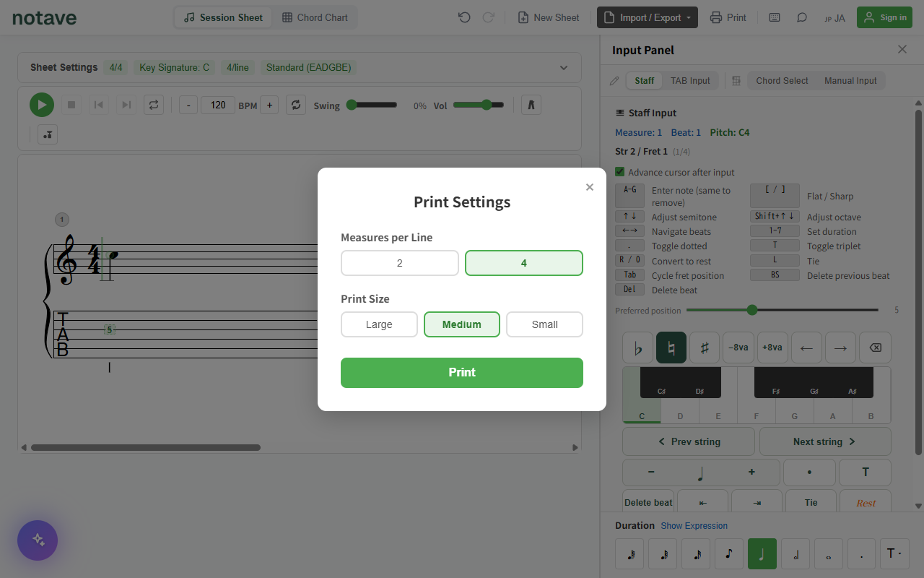Toggle loop playback
Screen dimensions: 924x578
click(154, 105)
